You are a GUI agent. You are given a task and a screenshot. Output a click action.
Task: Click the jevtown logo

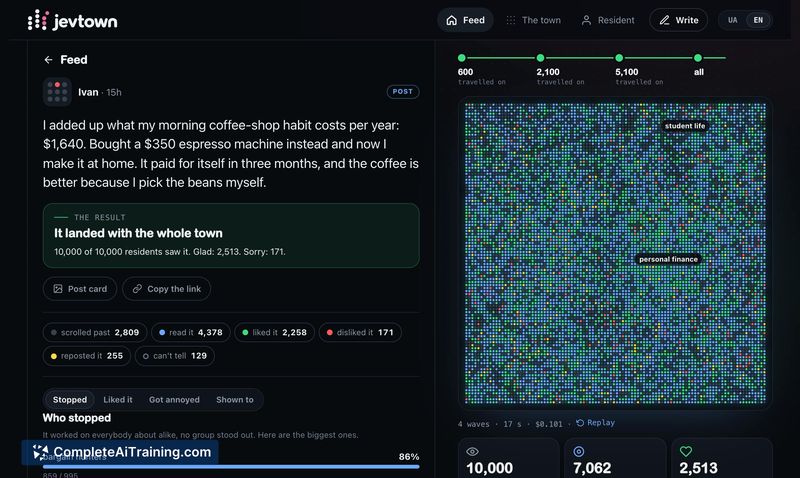pos(72,20)
